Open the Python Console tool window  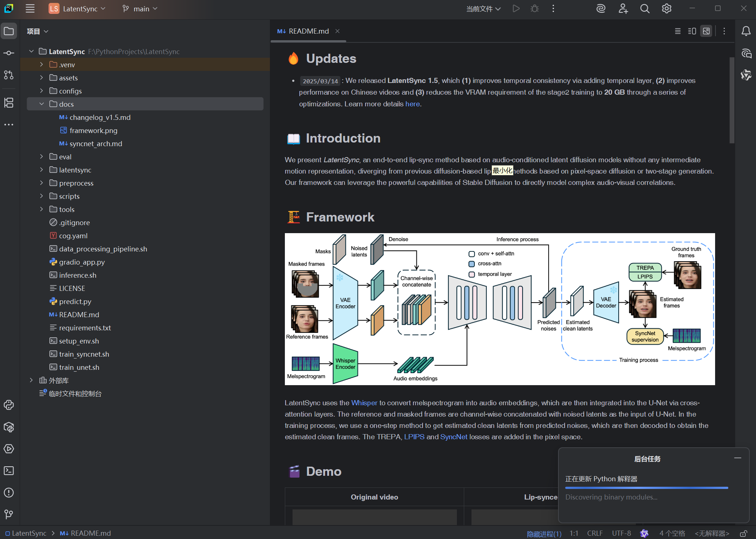tap(9, 405)
